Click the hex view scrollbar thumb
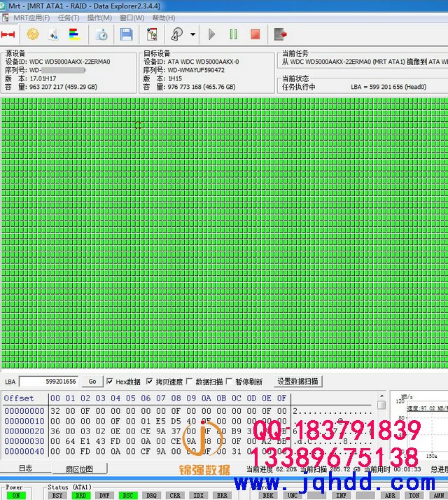This screenshot has width=448, height=500. pyautogui.click(x=381, y=405)
